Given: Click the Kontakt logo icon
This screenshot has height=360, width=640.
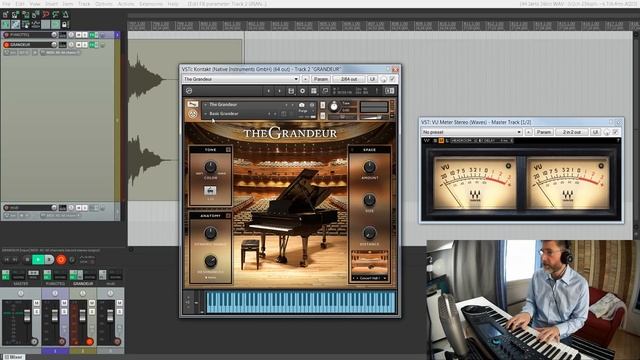Looking at the screenshot, I should 189,91.
